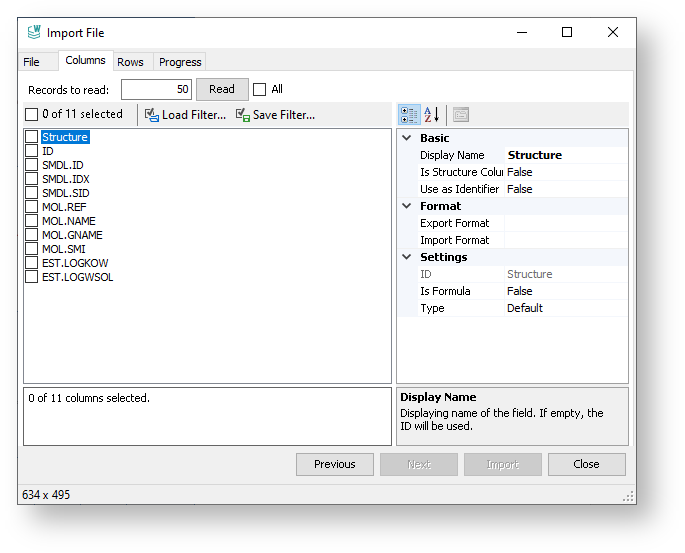
Task: Click the Records to read input field
Action: pos(156,90)
